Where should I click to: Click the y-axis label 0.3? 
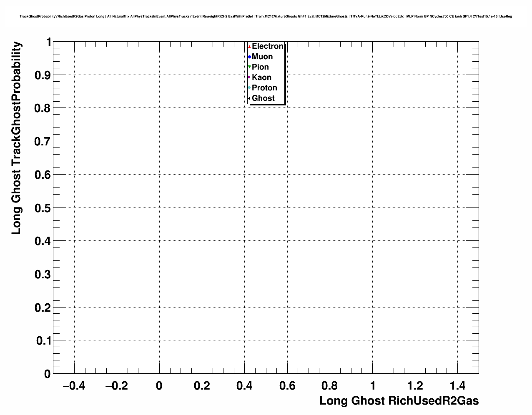[43, 275]
